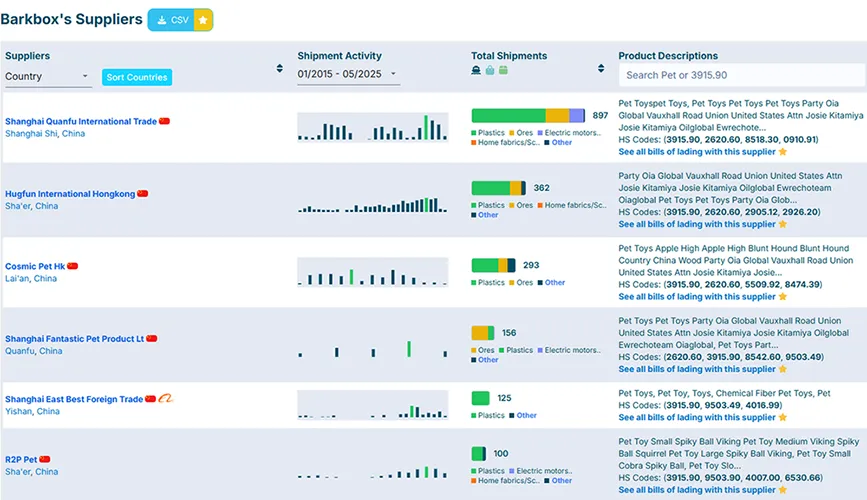Click the star after Cosmic Pet bills link
The height and width of the screenshot is (500, 867).
click(783, 296)
